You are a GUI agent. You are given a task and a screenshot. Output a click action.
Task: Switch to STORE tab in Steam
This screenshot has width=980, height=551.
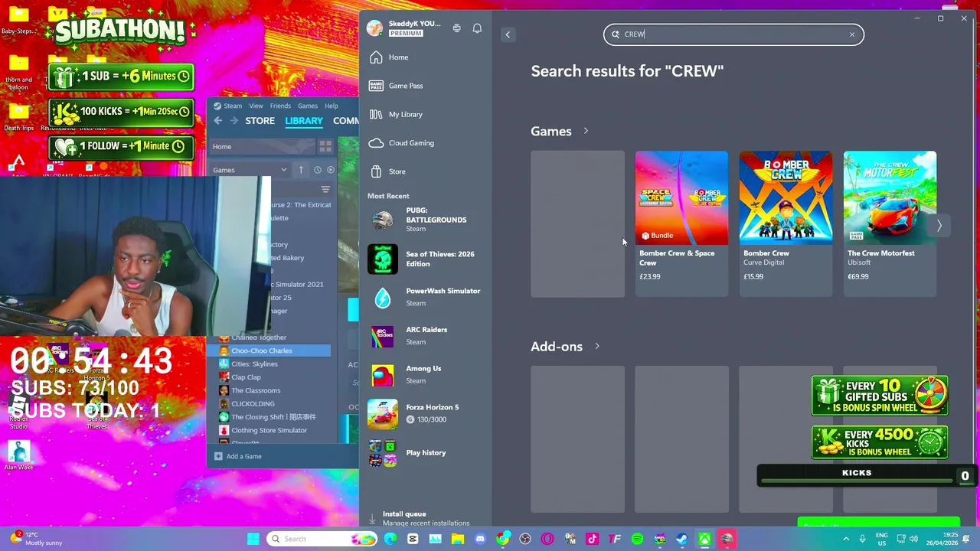260,121
